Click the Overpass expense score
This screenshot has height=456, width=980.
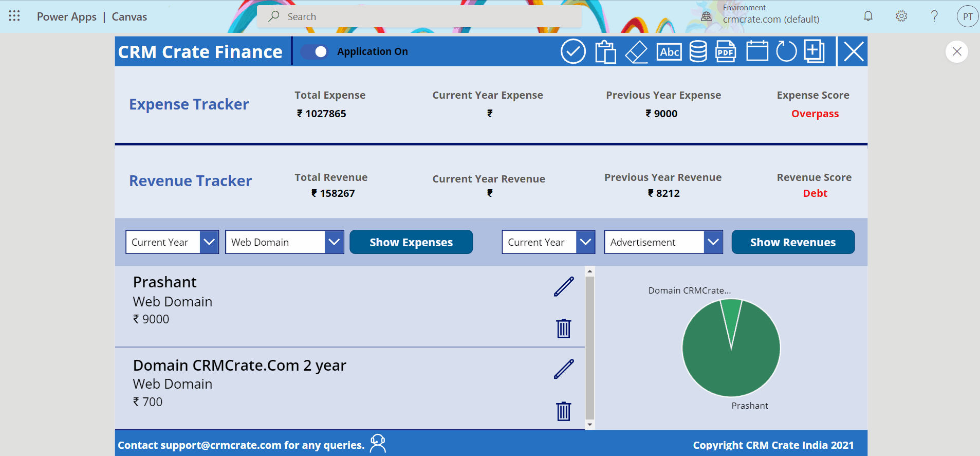(815, 114)
